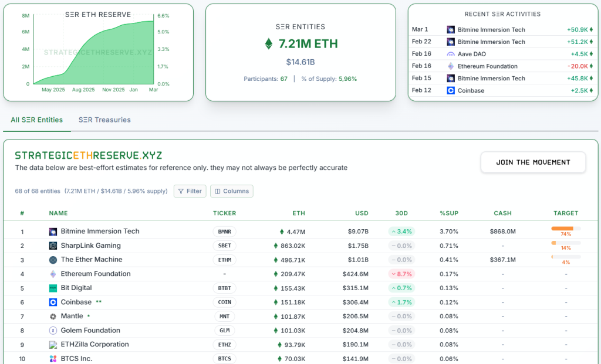Click Bitmine's 74% target progress bar
The width and height of the screenshot is (601, 364).
565,229
